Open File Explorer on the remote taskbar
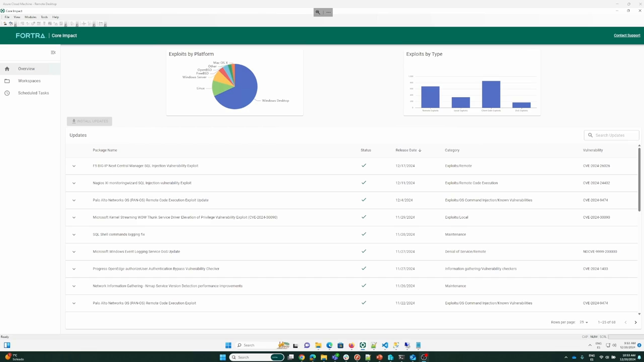Viewport: 644px width, 362px height. [318, 345]
